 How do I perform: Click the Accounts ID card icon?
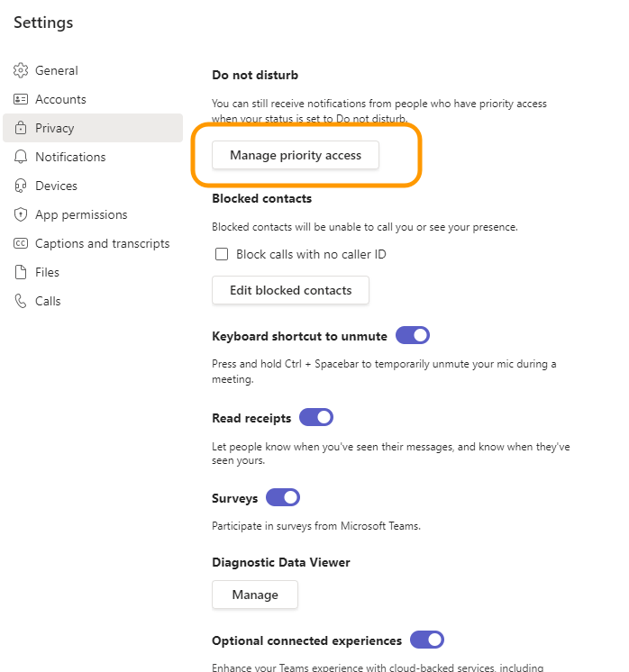click(21, 99)
